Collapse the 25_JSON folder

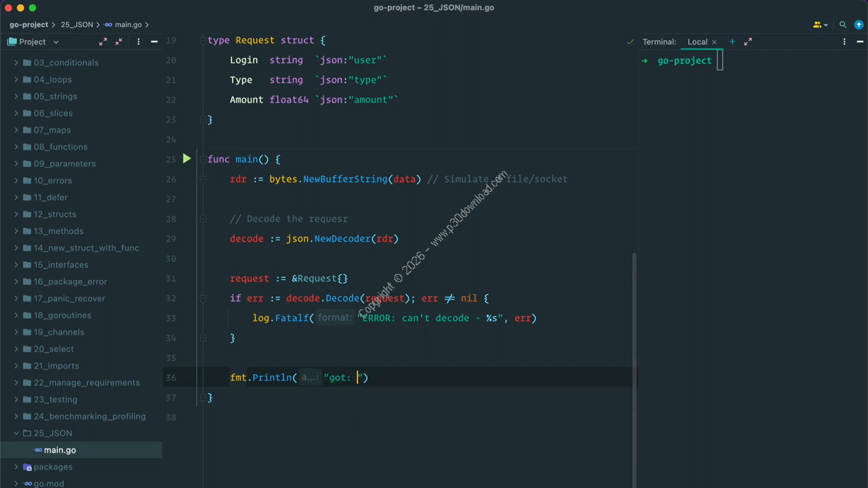(x=16, y=433)
